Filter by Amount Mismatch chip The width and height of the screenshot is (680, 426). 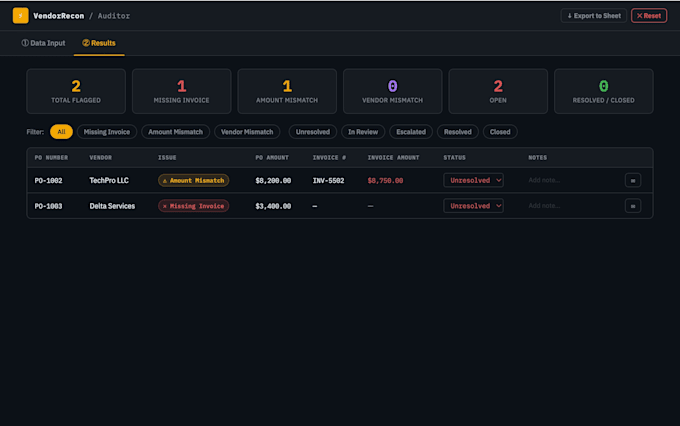tap(175, 132)
